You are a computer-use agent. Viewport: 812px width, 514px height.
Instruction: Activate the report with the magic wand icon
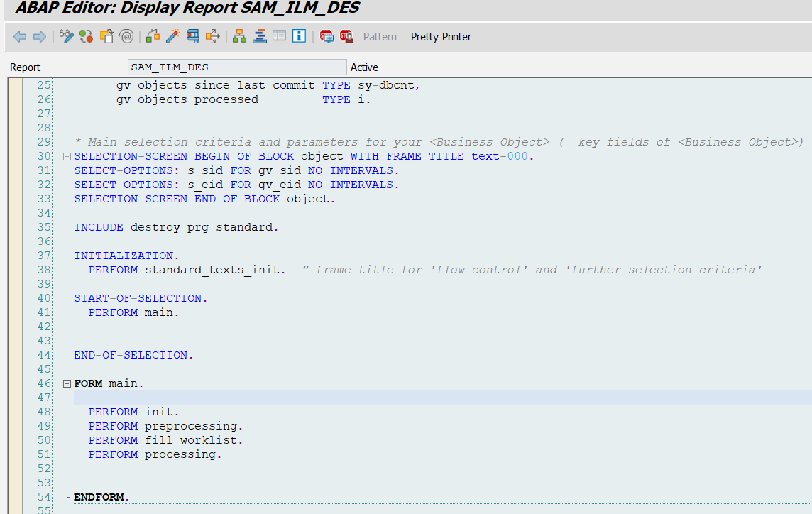click(172, 36)
